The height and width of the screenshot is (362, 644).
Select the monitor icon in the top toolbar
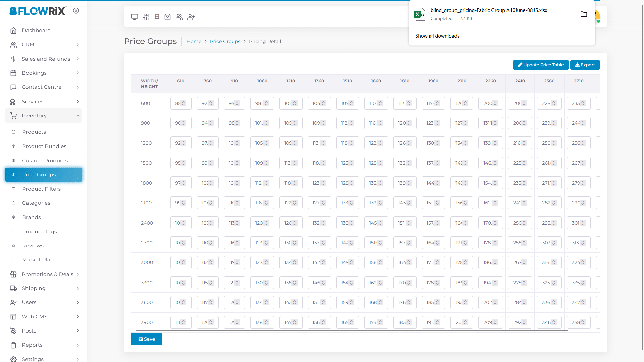[135, 17]
